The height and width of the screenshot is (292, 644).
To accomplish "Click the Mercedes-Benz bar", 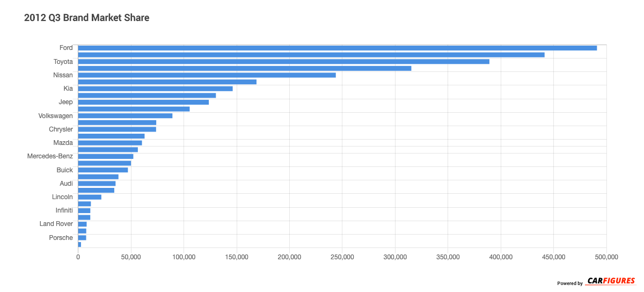I will pos(106,156).
